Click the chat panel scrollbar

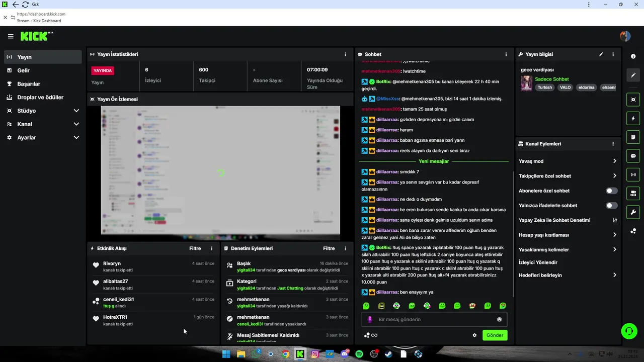click(x=513, y=234)
